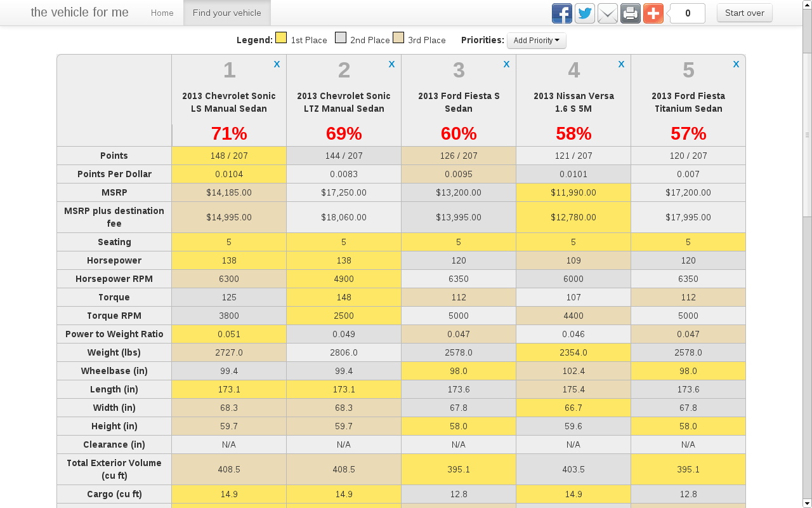The image size is (812, 508).
Task: Open more sharing options with plus icon
Action: [653, 13]
